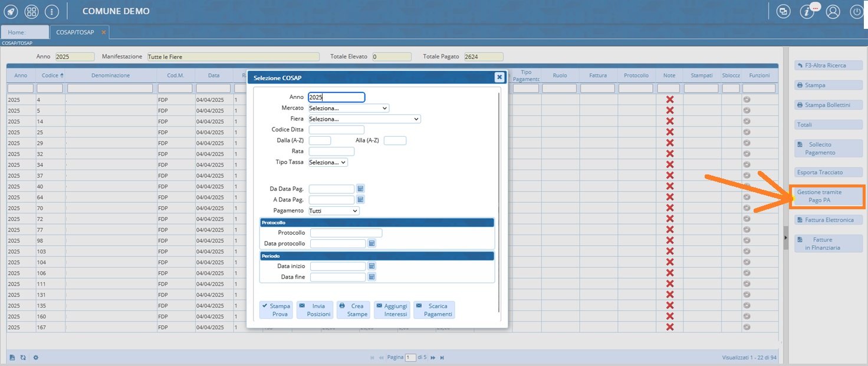Image resolution: width=868 pixels, height=366 pixels.
Task: Click the user profile icon
Action: coord(833,11)
